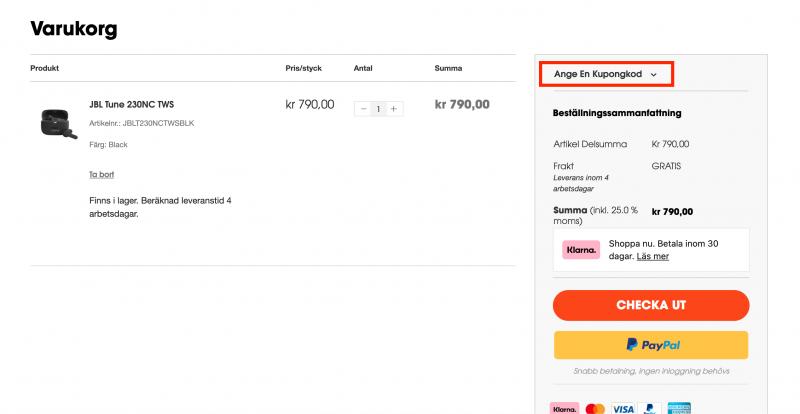Click the order total kr 790,00

pos(672,212)
